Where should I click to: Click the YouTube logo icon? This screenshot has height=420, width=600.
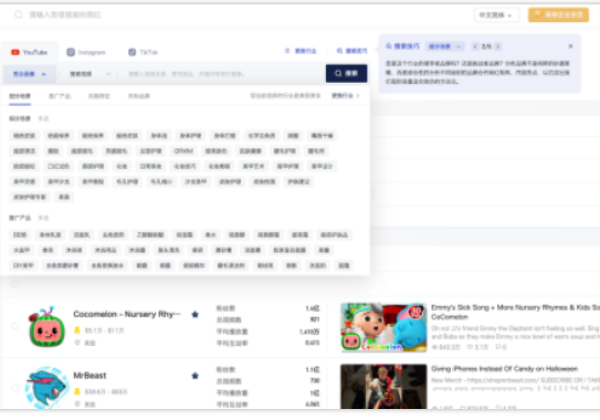click(x=15, y=52)
